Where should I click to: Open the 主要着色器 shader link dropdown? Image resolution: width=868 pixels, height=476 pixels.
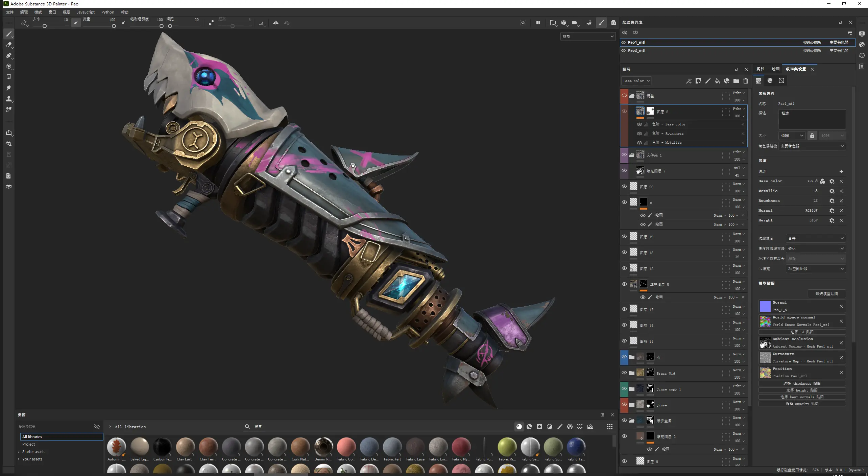click(x=812, y=146)
